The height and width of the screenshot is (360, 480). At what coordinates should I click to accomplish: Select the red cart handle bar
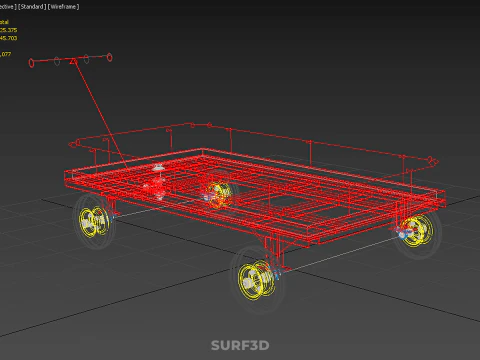click(x=71, y=60)
